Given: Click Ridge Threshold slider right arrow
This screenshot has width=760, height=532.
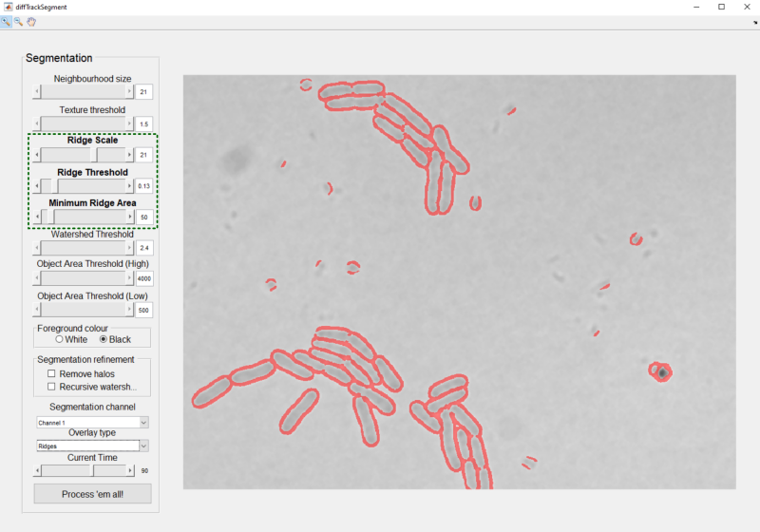Looking at the screenshot, I should point(129,186).
